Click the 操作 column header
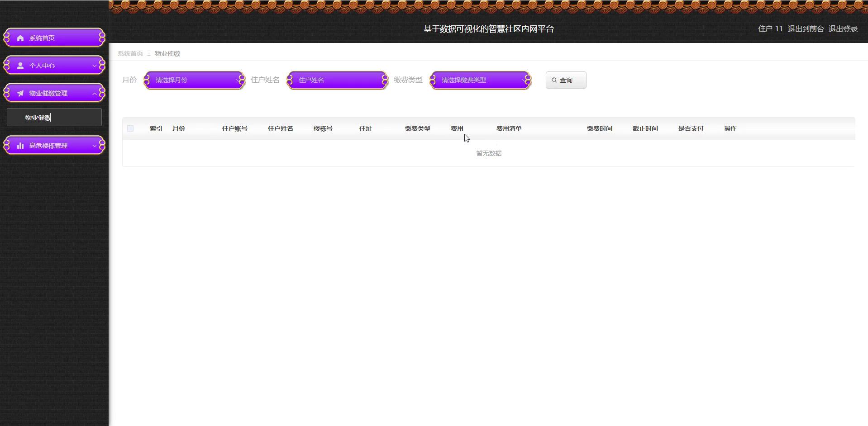Viewport: 868px width, 426px height. (730, 128)
